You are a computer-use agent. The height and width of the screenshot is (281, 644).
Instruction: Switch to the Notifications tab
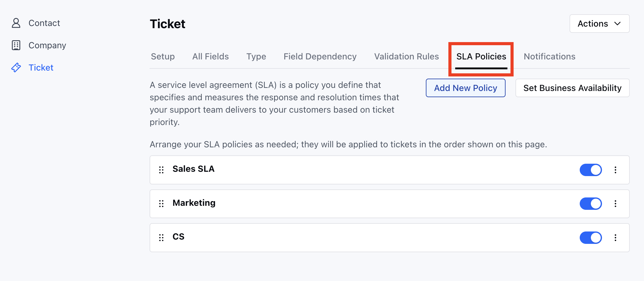[549, 56]
